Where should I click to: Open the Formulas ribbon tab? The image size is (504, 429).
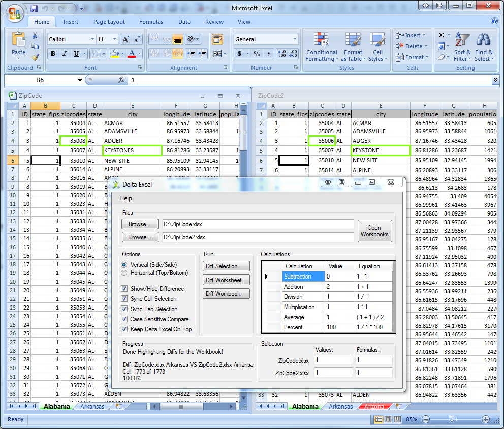tap(151, 22)
